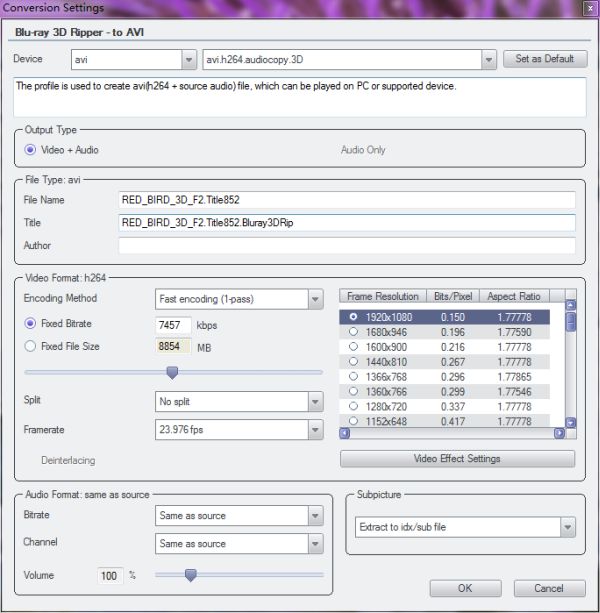Open the Split dropdown showing No split
The image size is (600, 613).
click(x=239, y=401)
